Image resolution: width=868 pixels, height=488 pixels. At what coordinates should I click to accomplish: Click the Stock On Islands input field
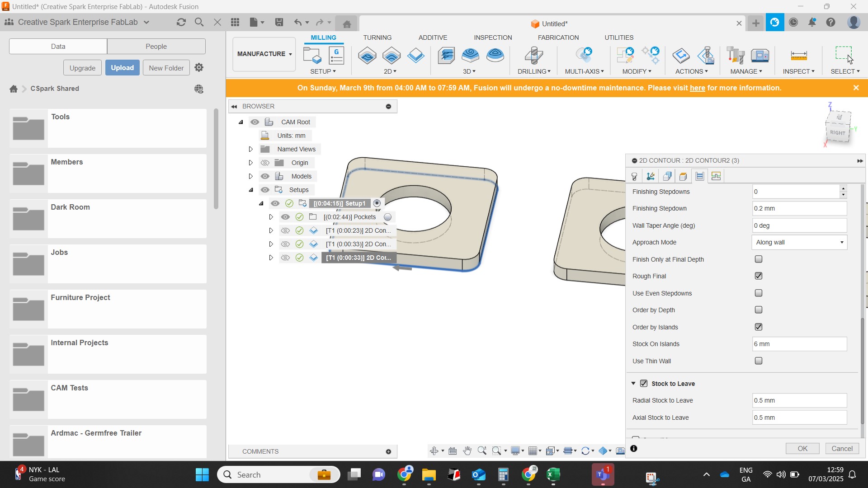799,344
